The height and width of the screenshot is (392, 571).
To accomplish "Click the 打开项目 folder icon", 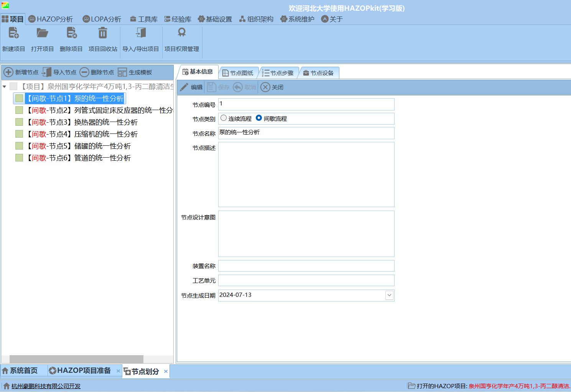I will pos(42,33).
